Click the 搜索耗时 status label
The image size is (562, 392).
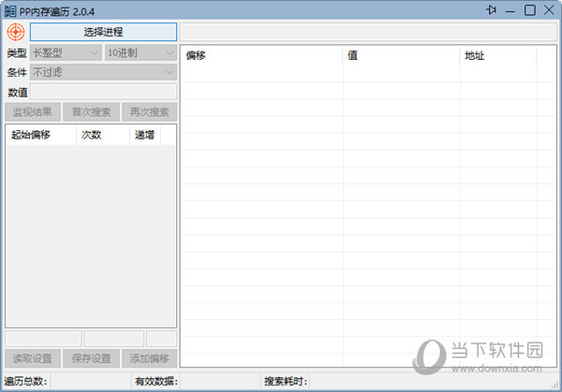pyautogui.click(x=286, y=382)
